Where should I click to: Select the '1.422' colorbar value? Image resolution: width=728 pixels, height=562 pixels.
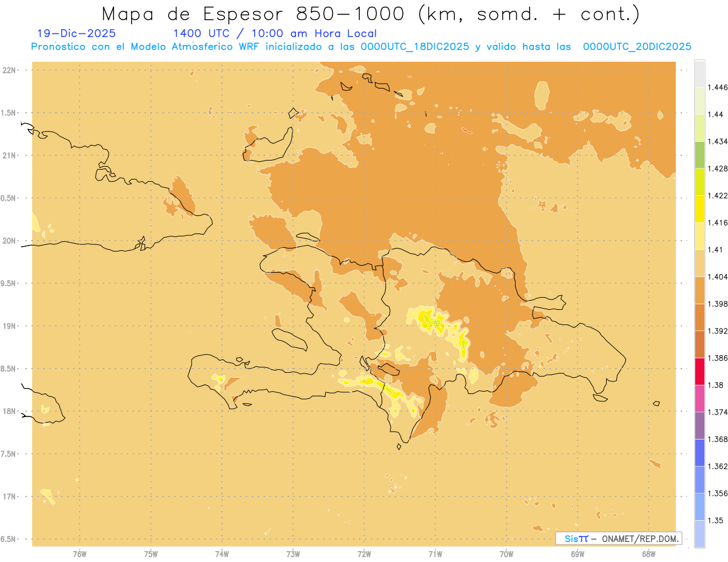point(718,195)
